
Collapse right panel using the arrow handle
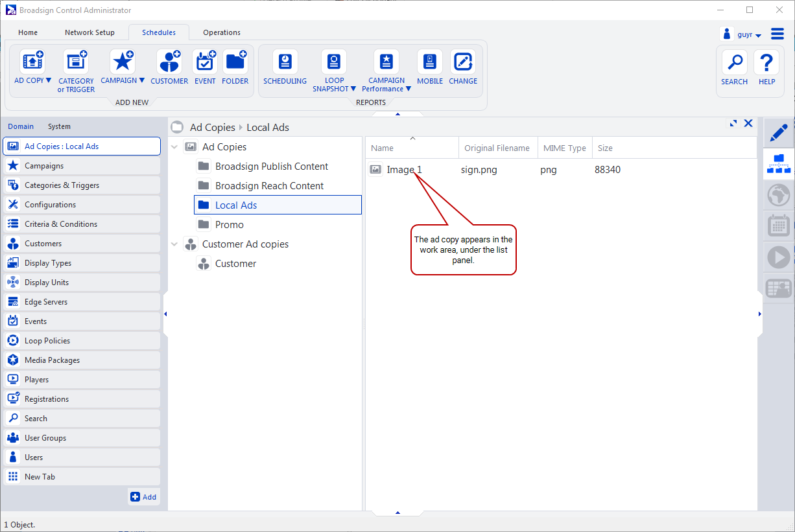(x=760, y=314)
